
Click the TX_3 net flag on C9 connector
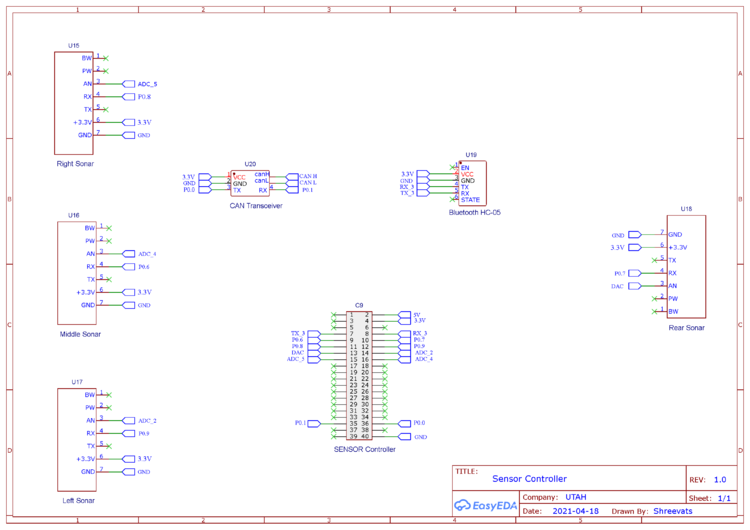click(x=314, y=333)
